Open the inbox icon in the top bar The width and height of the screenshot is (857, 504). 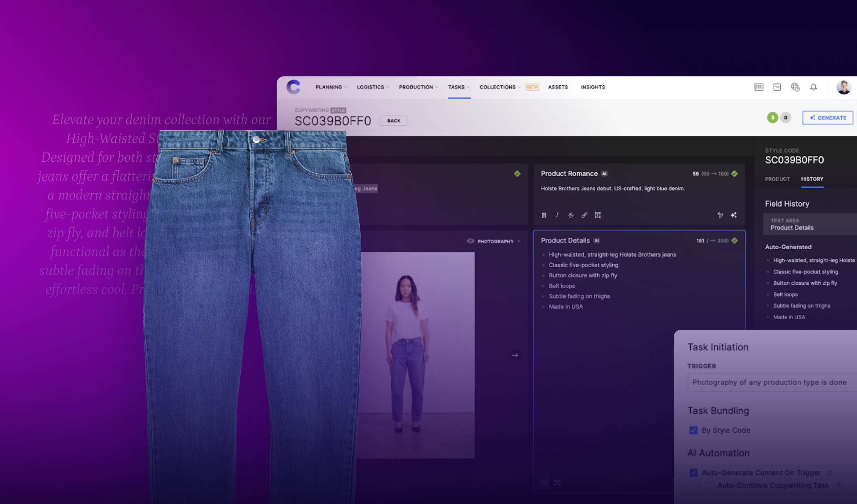click(x=777, y=87)
